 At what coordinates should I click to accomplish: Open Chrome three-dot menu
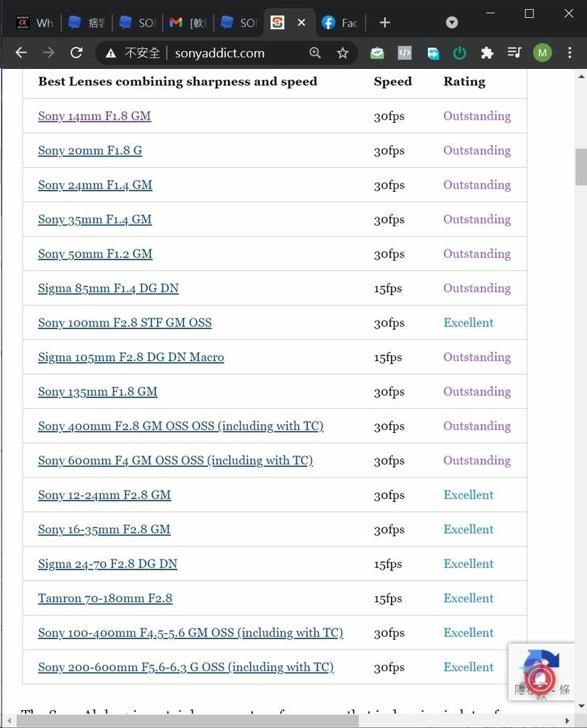click(x=570, y=53)
